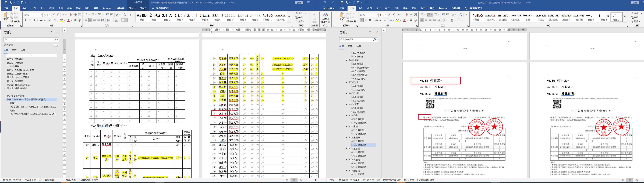
Task: Open Share dropdown in left window
Action: coord(329,8)
